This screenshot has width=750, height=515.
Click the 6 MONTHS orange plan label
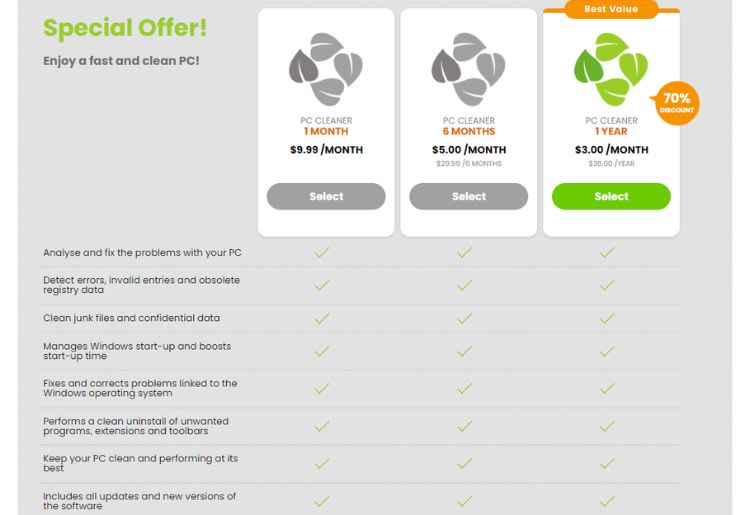(469, 132)
